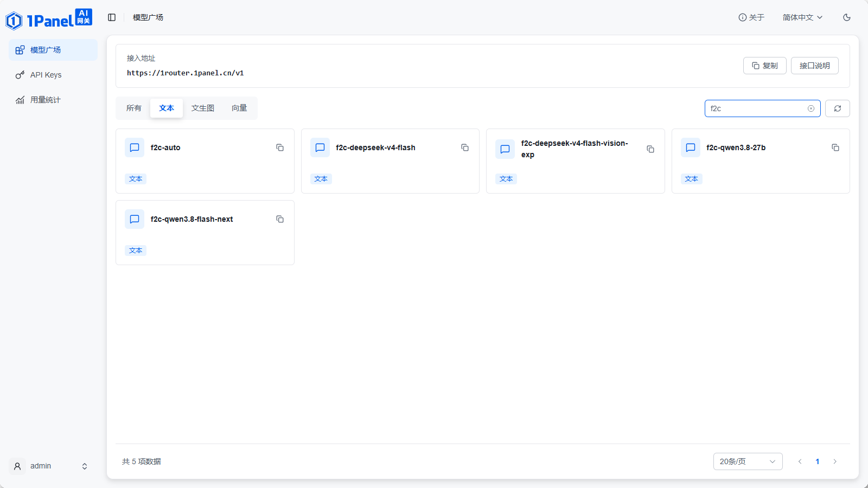Click the 1Panel logo

pyautogui.click(x=49, y=20)
